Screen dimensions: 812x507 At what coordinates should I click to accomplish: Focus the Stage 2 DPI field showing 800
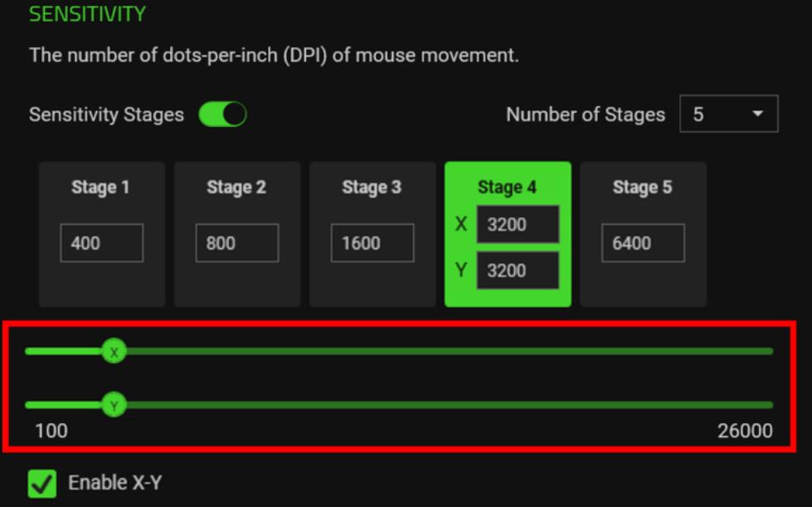[x=236, y=243]
